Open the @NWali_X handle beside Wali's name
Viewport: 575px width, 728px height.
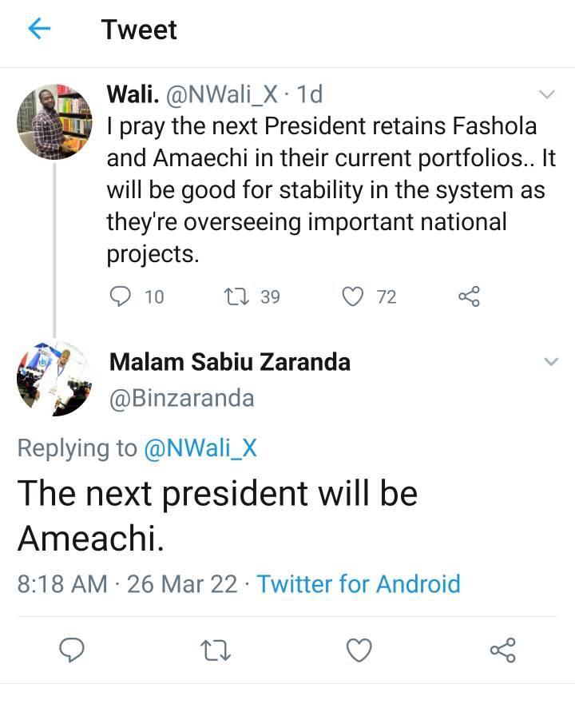click(x=221, y=95)
